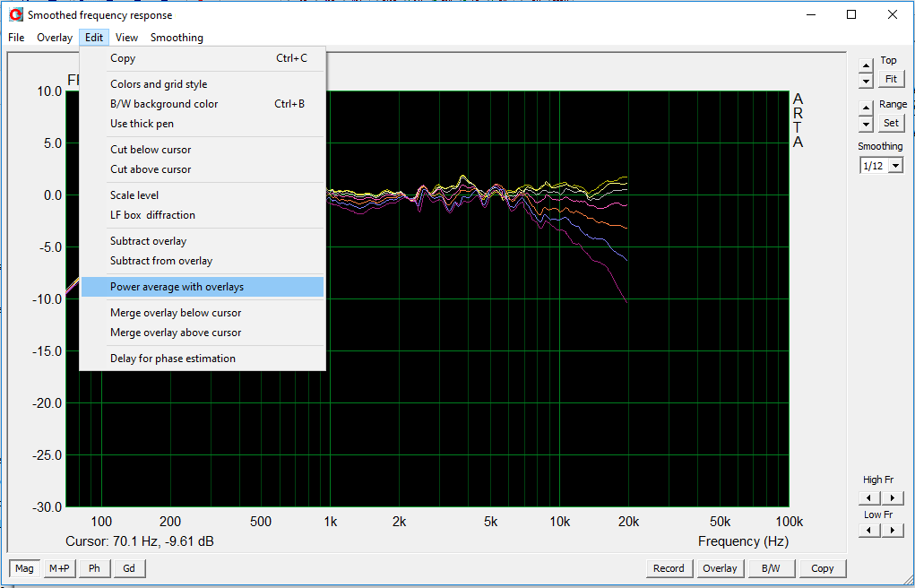
Task: Select Cut above cursor
Action: [x=203, y=169]
